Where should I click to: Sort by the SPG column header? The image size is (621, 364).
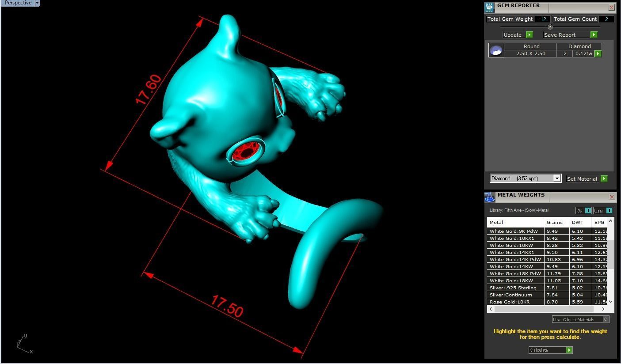599,222
